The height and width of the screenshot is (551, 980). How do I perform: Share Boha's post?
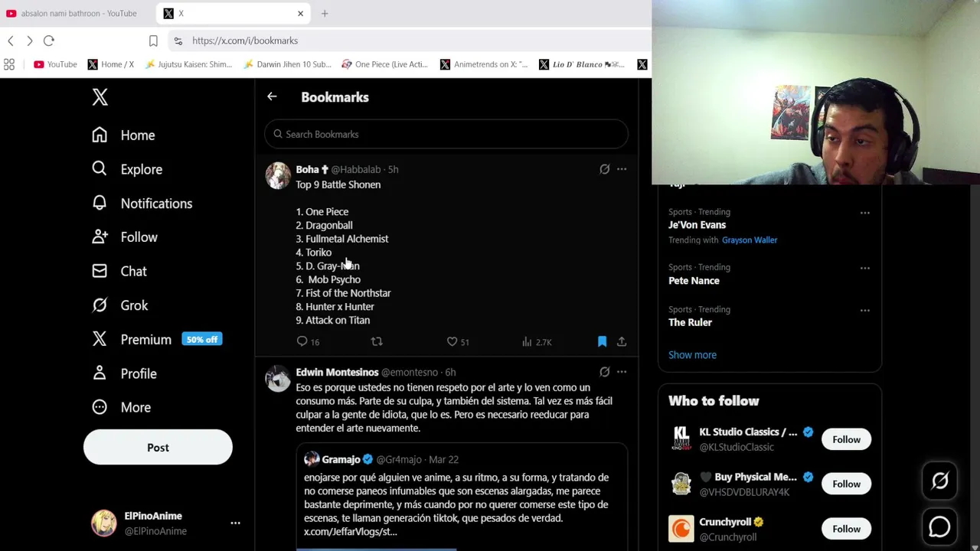(x=622, y=342)
